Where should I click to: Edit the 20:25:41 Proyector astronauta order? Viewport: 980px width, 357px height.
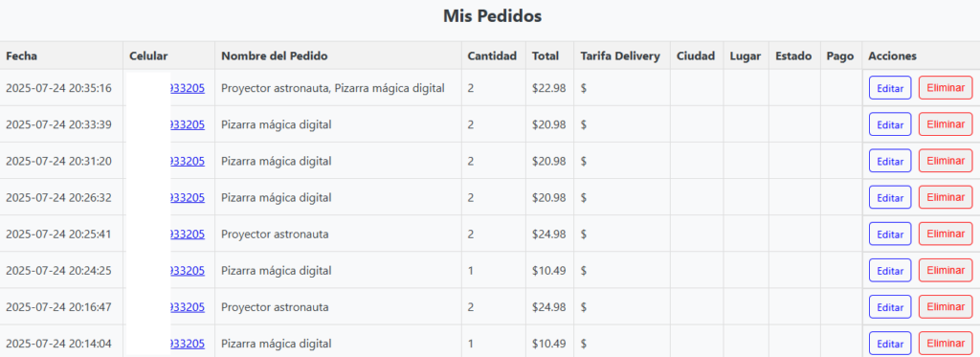(x=890, y=234)
